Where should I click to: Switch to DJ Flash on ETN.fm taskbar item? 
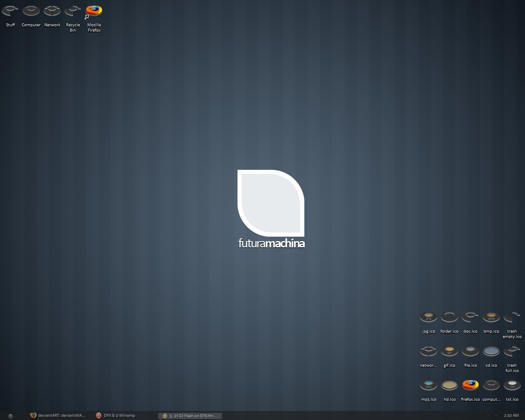(x=190, y=415)
